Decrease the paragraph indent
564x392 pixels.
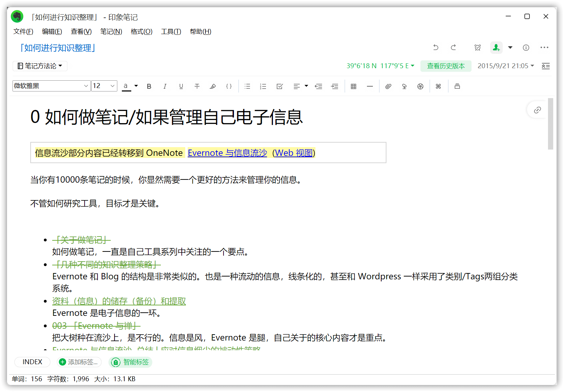(319, 86)
